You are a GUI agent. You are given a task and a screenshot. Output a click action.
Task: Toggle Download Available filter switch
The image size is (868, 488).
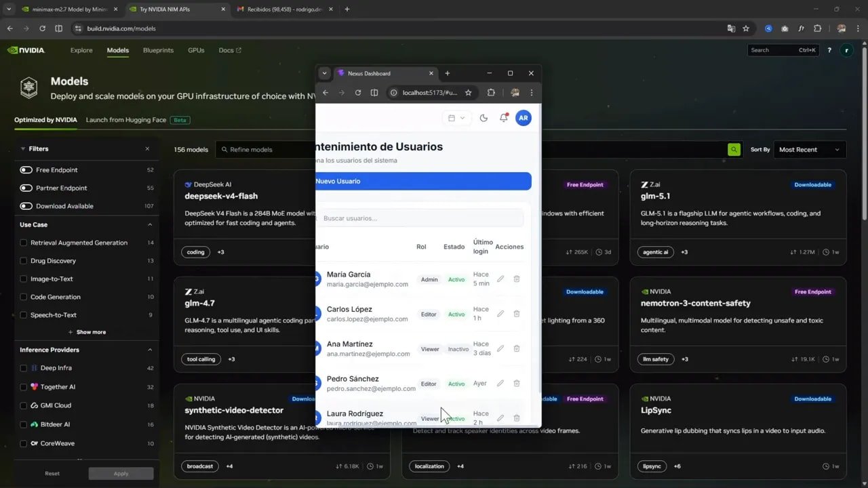(x=26, y=206)
